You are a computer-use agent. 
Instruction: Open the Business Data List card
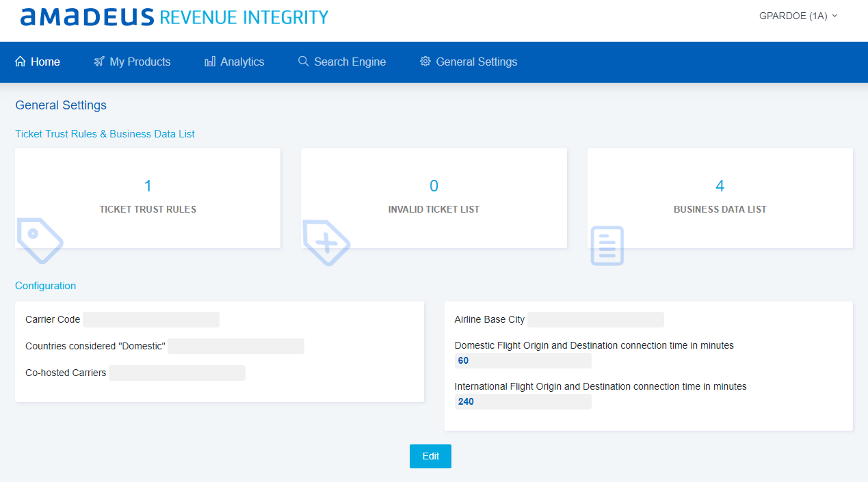pos(720,198)
